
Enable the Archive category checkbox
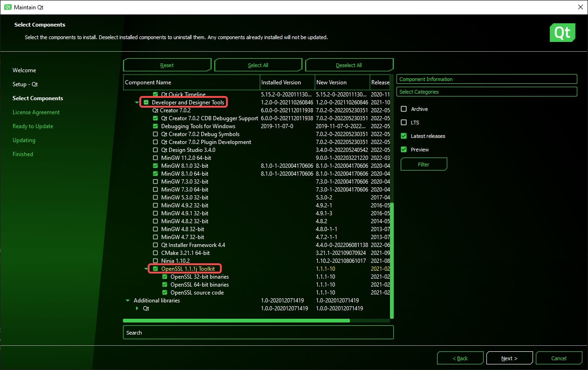click(x=404, y=109)
